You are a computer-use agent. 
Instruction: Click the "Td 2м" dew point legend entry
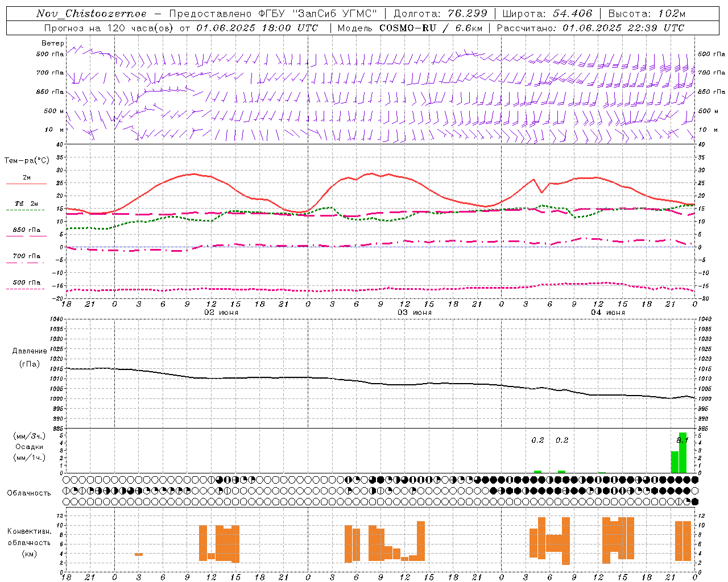pyautogui.click(x=26, y=203)
